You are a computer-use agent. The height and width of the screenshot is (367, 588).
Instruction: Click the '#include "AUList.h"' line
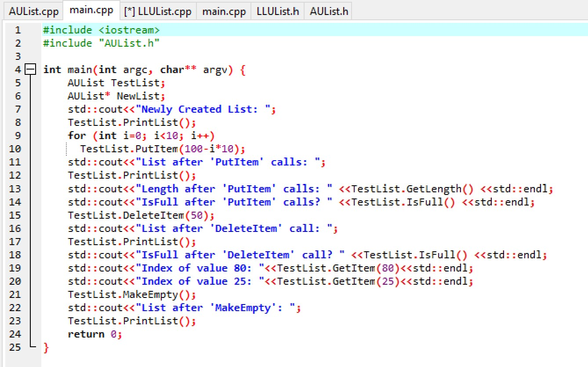click(x=102, y=43)
